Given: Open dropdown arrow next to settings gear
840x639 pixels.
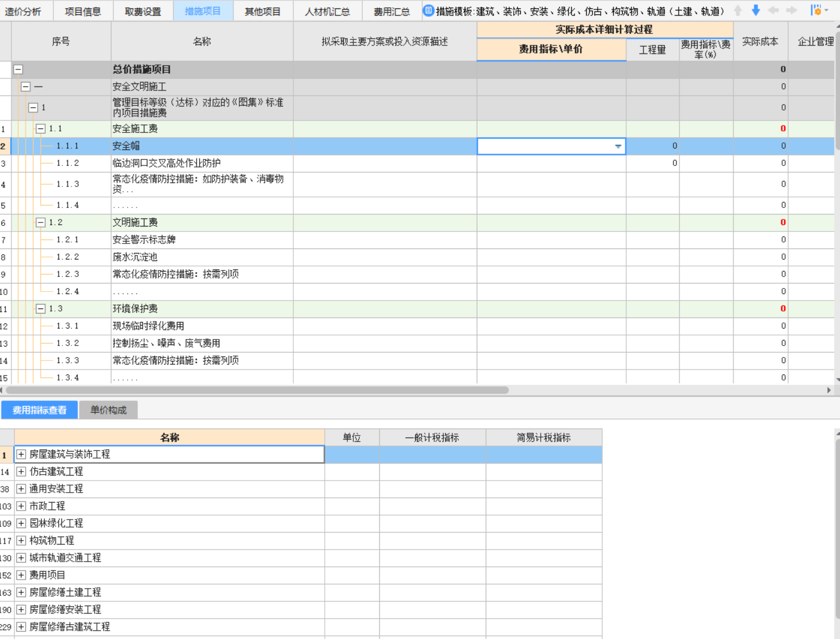Looking at the screenshot, I should [x=827, y=10].
